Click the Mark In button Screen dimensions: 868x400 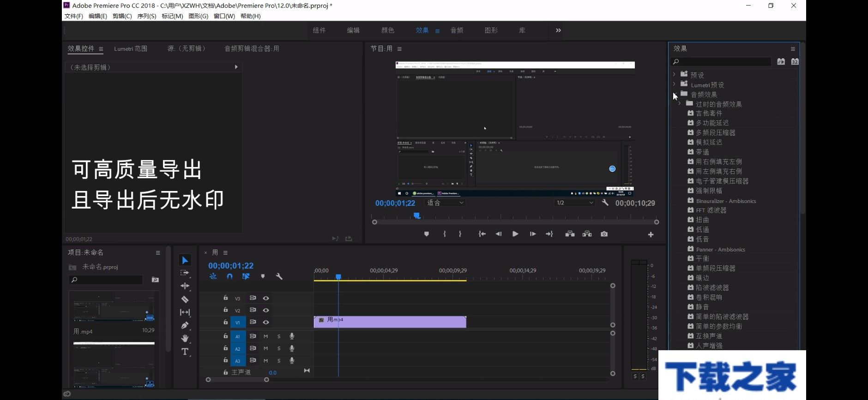click(x=444, y=234)
